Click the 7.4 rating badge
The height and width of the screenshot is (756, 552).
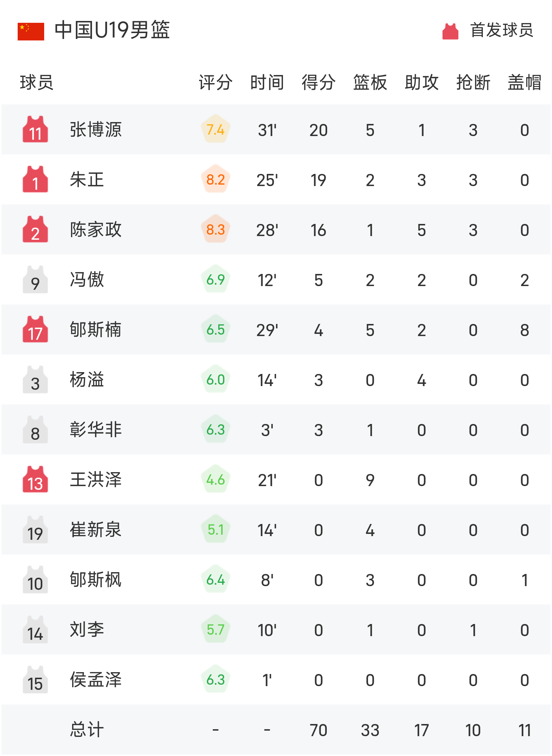pyautogui.click(x=216, y=129)
